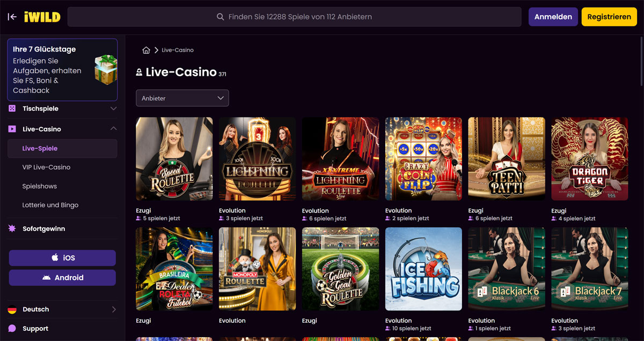Click the Live-Casino heading dealer icon
The image size is (644, 341).
click(x=139, y=72)
